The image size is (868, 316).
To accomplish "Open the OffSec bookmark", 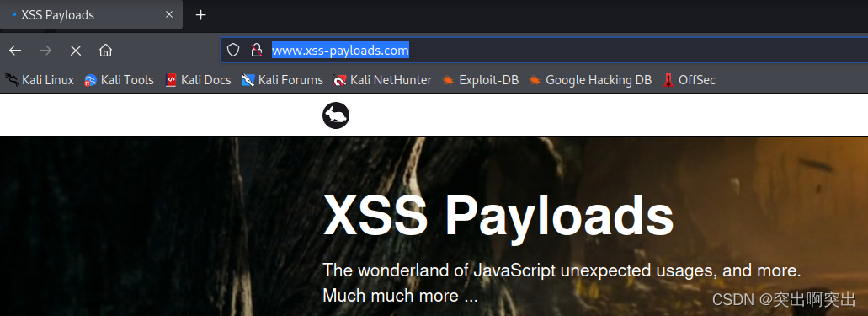I will (x=690, y=80).
